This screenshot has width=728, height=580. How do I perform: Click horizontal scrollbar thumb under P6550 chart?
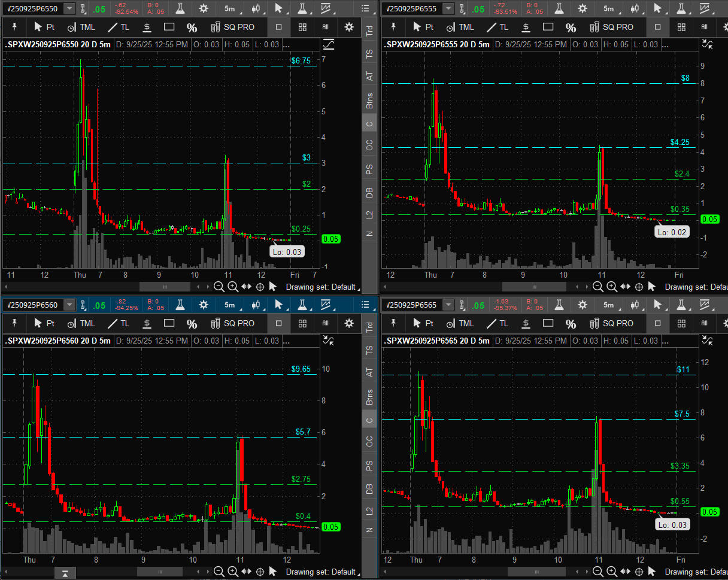click(165, 287)
